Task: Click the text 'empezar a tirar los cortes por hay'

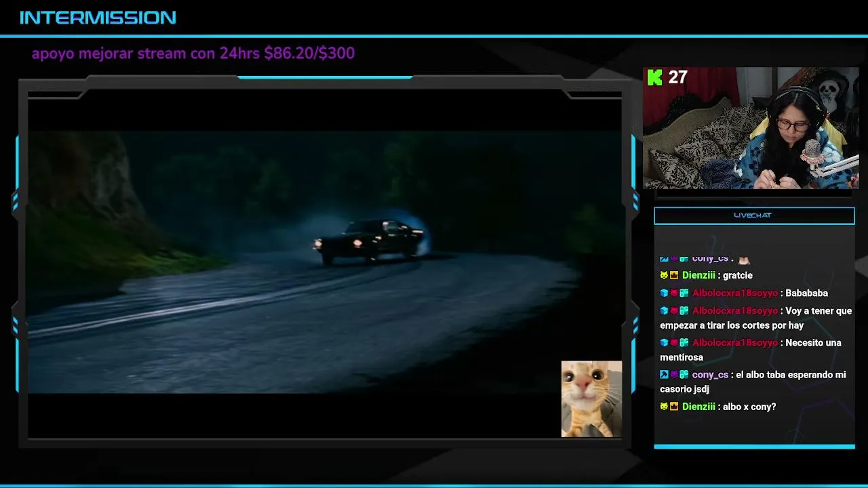Action: (732, 325)
